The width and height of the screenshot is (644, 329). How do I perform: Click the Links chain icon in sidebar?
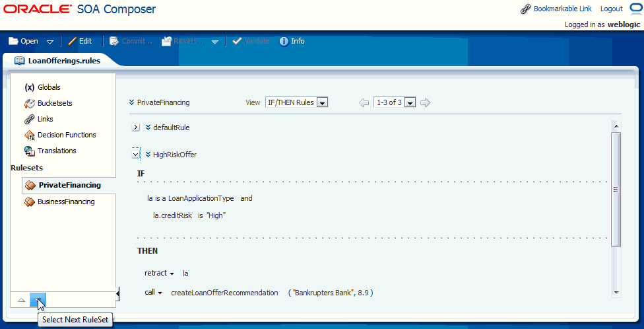tap(30, 120)
